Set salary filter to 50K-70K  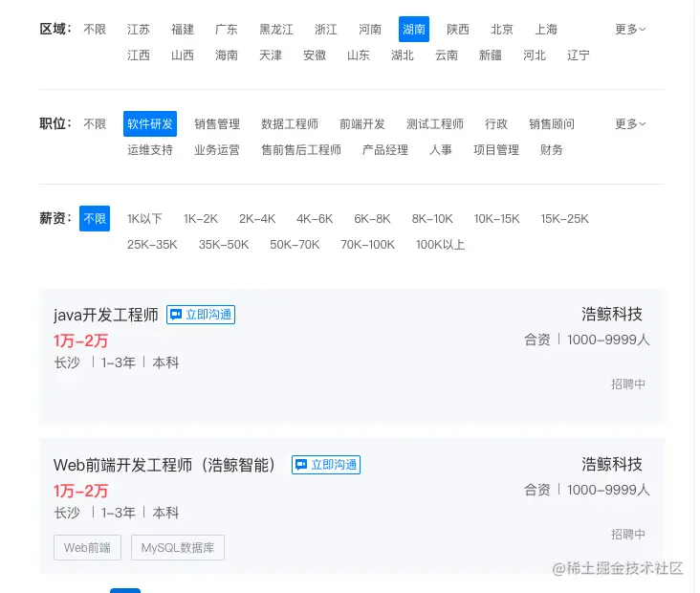[295, 245]
